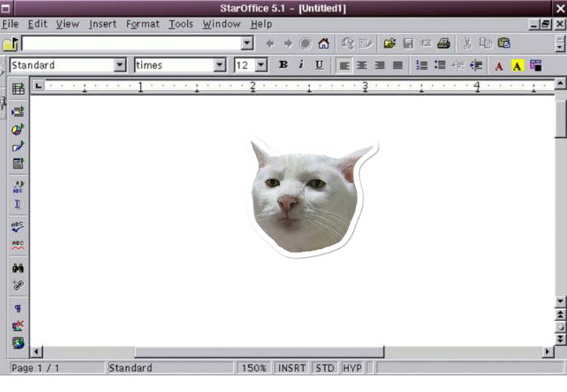Click inside the URL input field
This screenshot has width=567, height=392.
click(132, 44)
